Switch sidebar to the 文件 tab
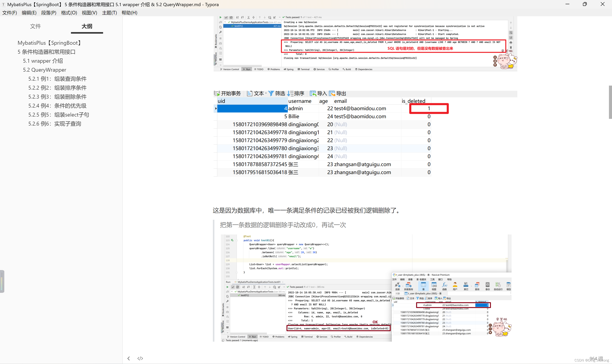The height and width of the screenshot is (364, 612). [35, 26]
